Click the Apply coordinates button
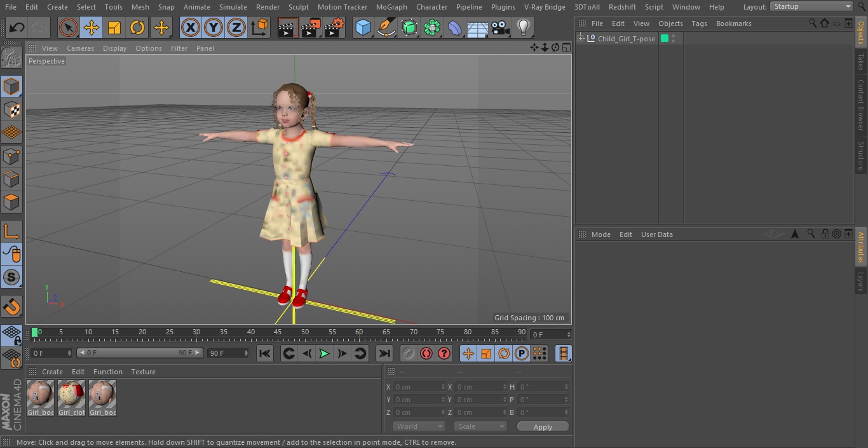Screen dimensions: 868x448 (543, 426)
